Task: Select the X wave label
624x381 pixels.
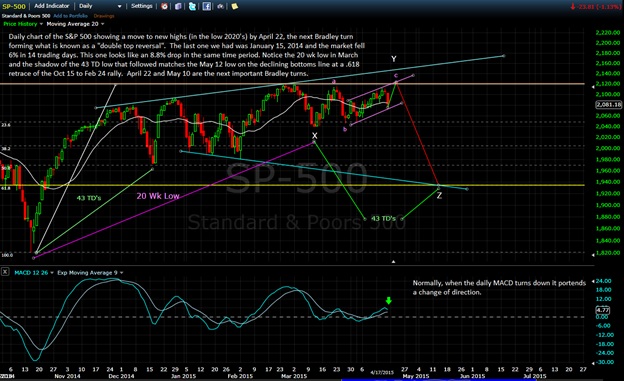Action: coord(314,136)
